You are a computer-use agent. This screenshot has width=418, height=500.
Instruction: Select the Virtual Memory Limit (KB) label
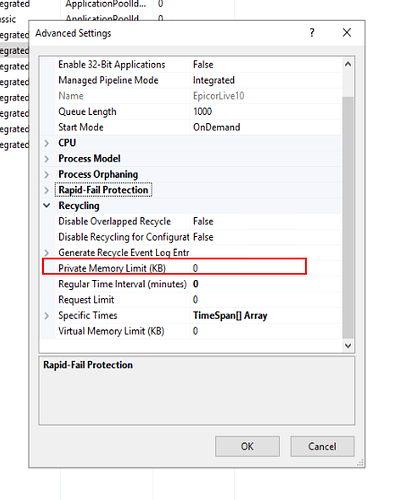[x=111, y=331]
